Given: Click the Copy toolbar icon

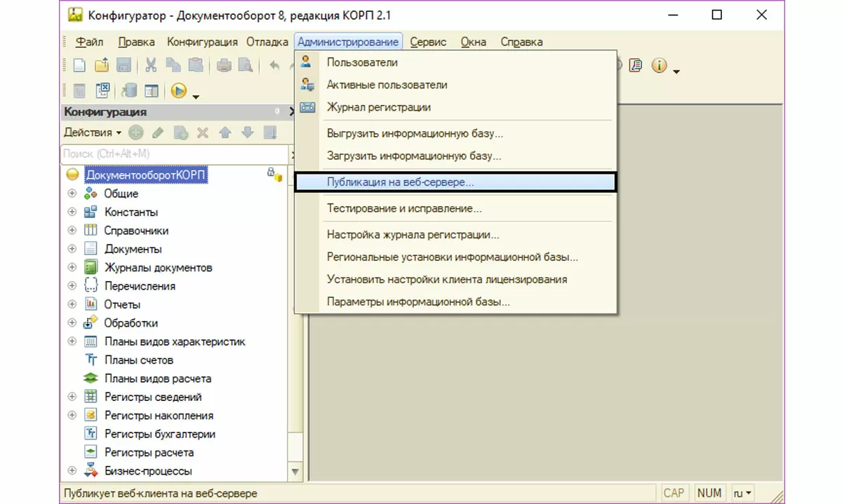Looking at the screenshot, I should coord(173,65).
